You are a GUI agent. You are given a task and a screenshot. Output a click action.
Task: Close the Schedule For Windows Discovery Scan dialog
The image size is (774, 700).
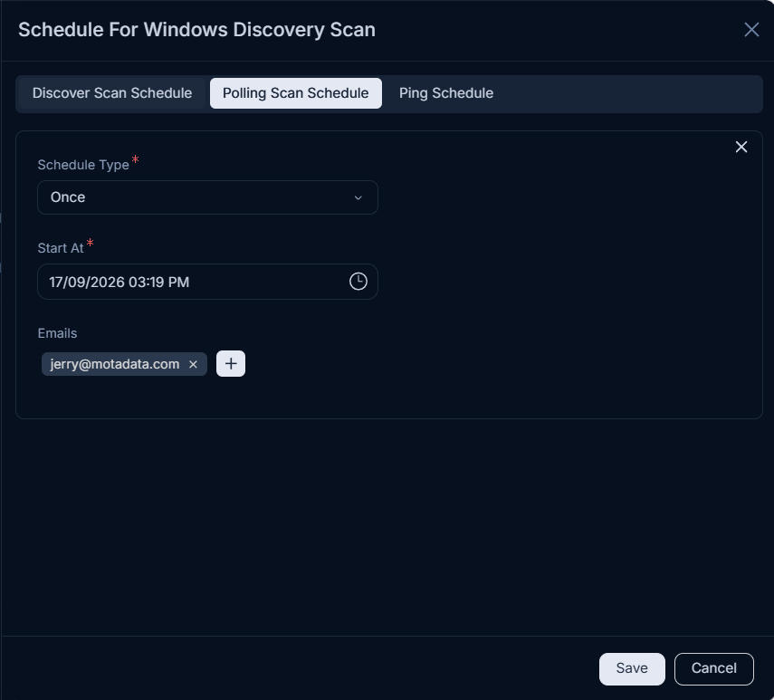[x=751, y=30]
